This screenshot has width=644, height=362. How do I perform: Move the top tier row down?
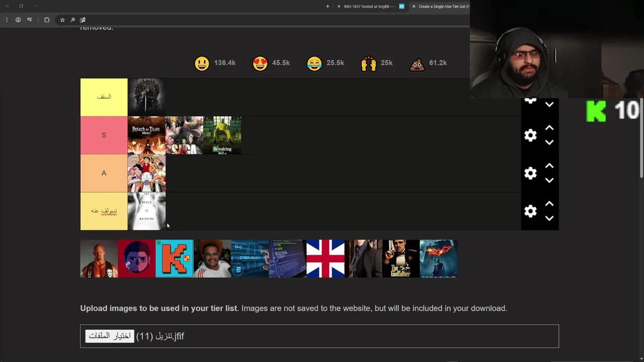point(549,105)
